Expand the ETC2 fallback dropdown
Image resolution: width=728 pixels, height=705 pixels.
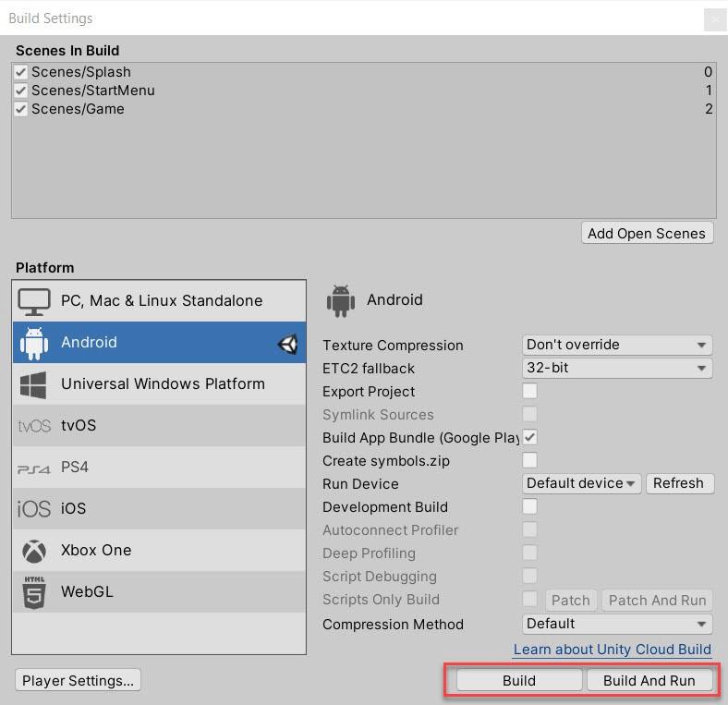click(x=616, y=368)
